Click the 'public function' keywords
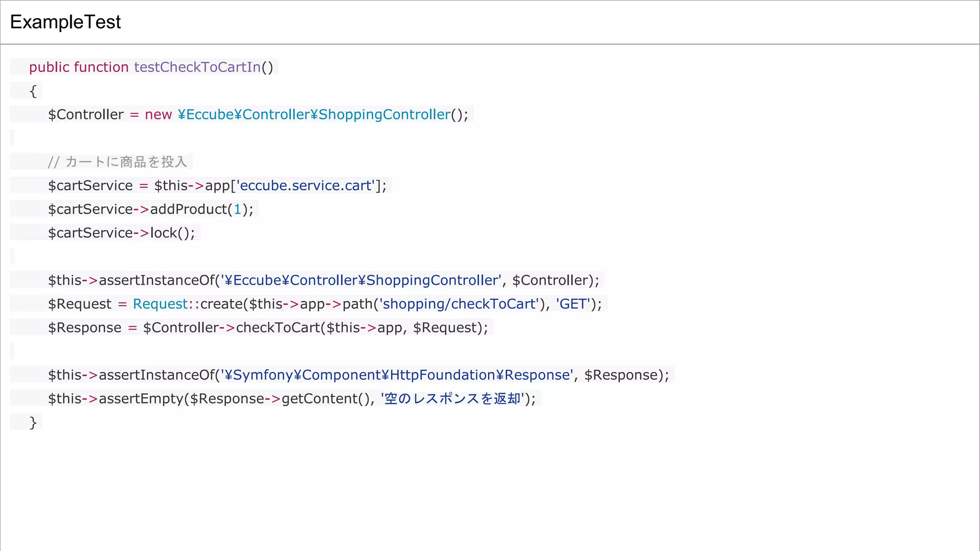The height and width of the screenshot is (551, 980). [x=79, y=67]
